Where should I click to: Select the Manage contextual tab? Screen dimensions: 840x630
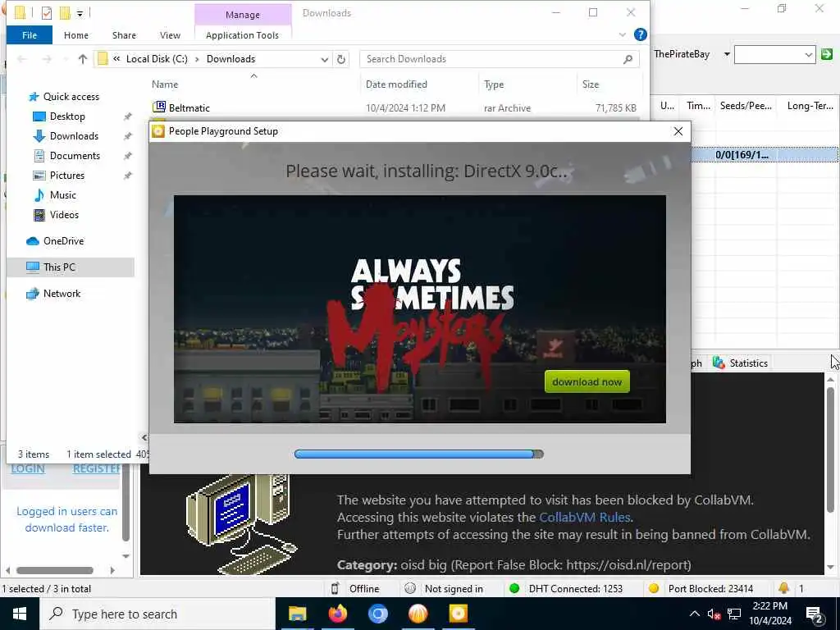pos(243,15)
